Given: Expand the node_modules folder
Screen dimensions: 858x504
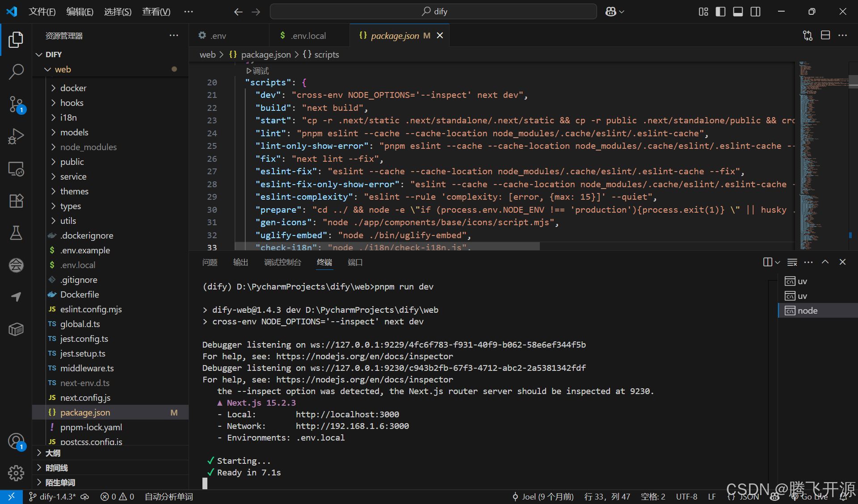Looking at the screenshot, I should point(88,147).
